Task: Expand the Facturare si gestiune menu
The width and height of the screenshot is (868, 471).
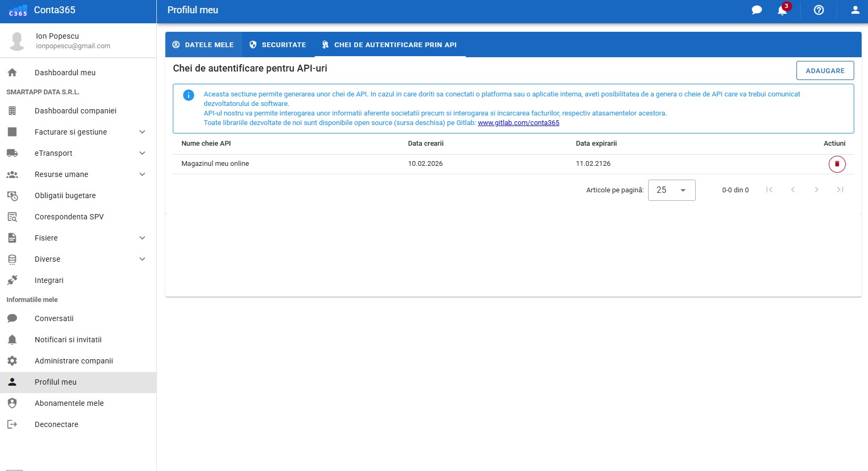Action: point(142,132)
